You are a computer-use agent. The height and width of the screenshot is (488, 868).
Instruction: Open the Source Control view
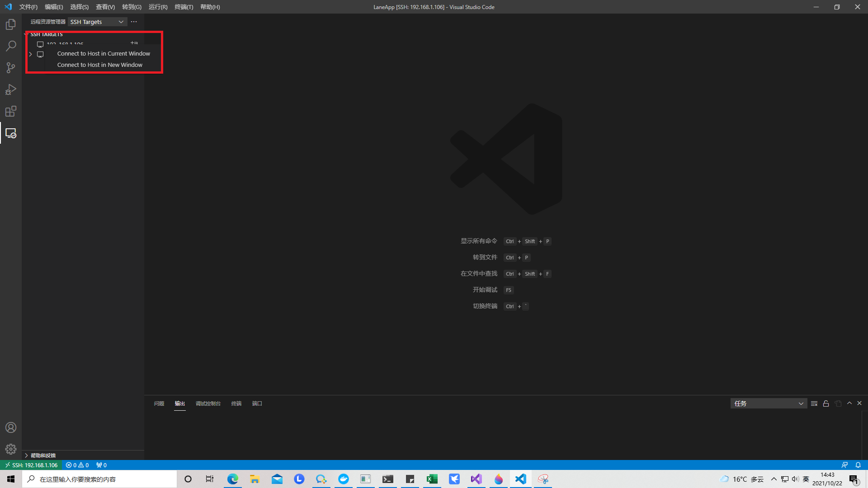pos(11,68)
